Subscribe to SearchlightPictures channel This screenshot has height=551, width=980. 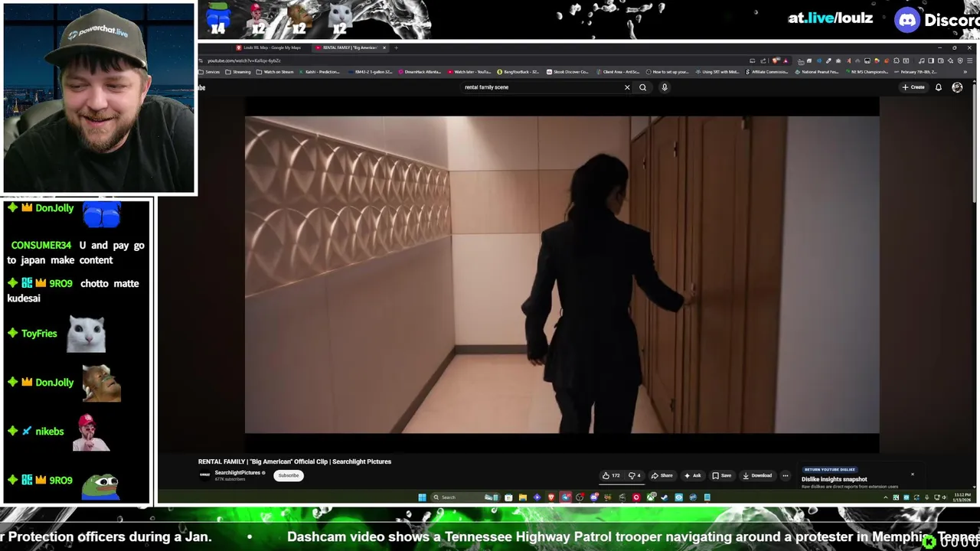289,475
